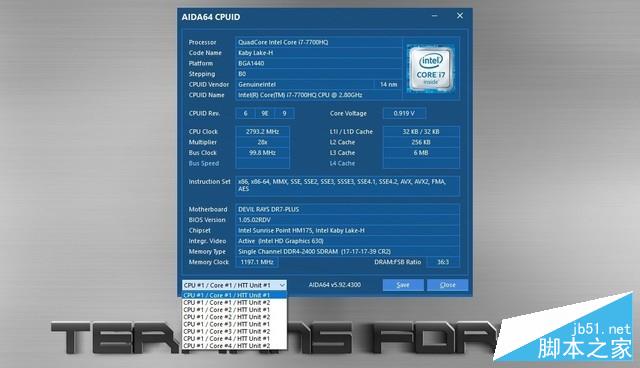Click the DEVIL RAYS DR7-PLUS motherboard value
The height and width of the screenshot is (368, 640).
(x=347, y=209)
